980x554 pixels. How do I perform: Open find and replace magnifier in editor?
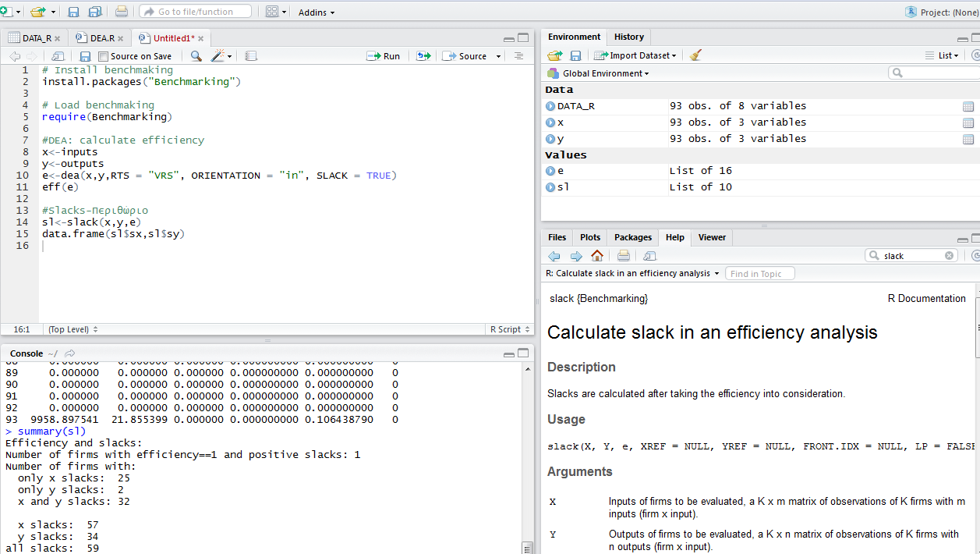[x=196, y=56]
